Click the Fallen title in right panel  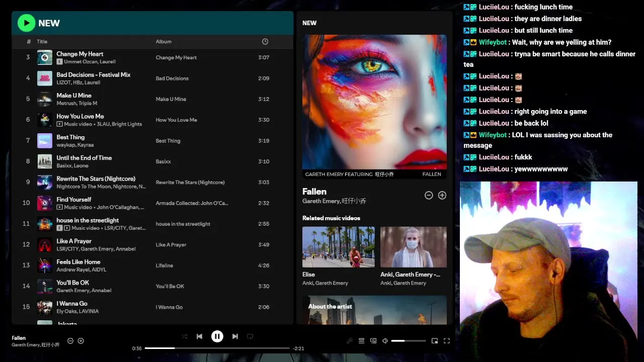coord(314,192)
